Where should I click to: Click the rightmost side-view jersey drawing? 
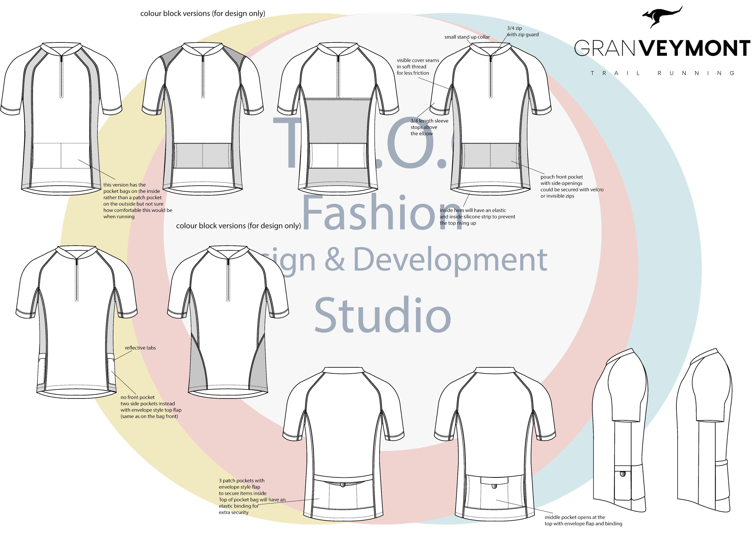705,431
